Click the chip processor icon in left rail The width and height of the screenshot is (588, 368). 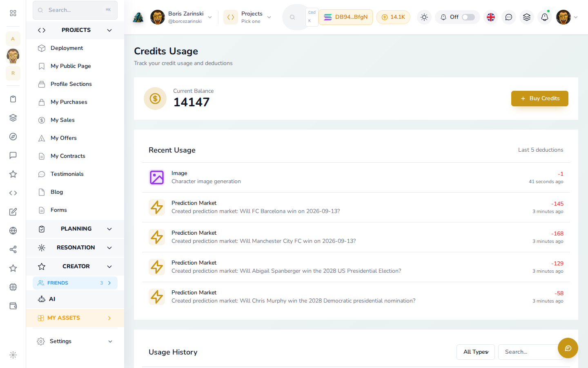[13, 287]
